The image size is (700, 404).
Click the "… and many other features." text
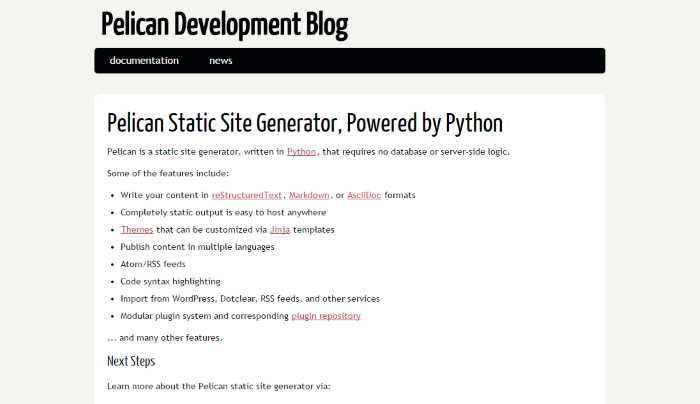(x=165, y=338)
